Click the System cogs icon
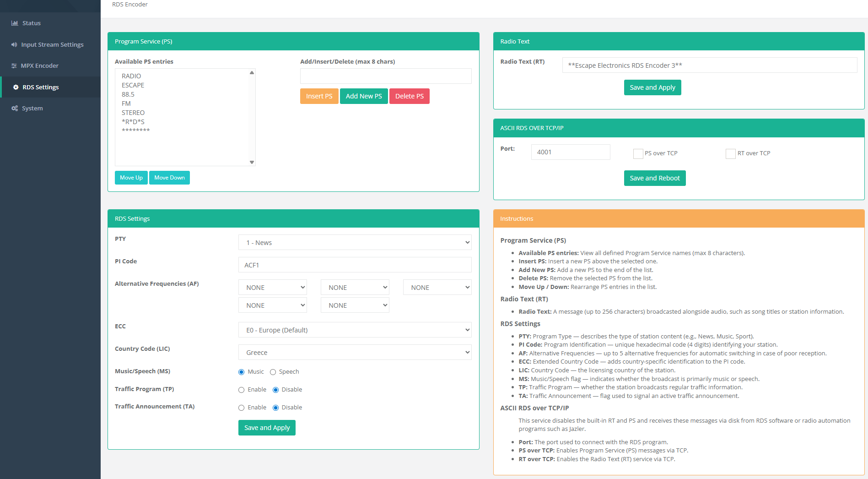 pyautogui.click(x=15, y=109)
